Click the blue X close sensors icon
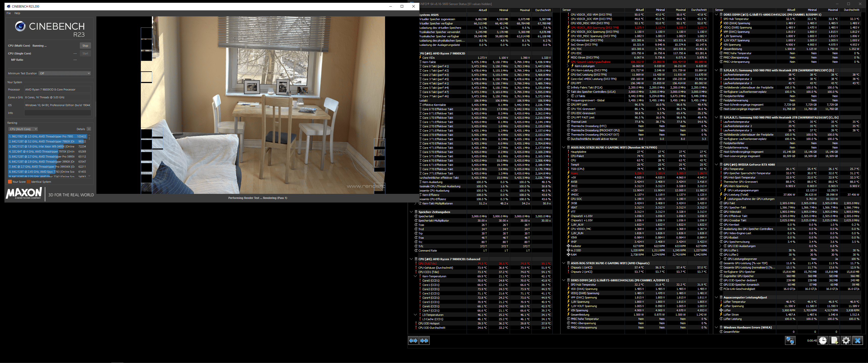The image size is (868, 363). 858,341
